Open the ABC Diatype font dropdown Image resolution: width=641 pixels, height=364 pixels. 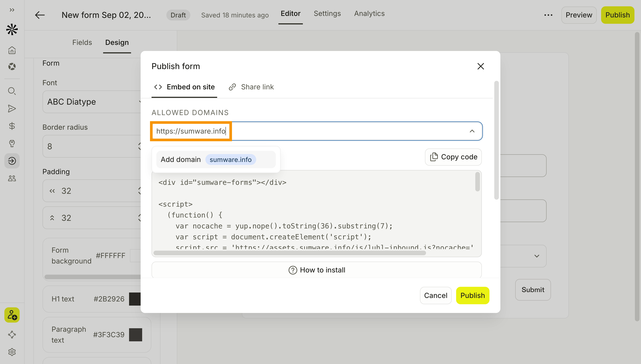92,102
